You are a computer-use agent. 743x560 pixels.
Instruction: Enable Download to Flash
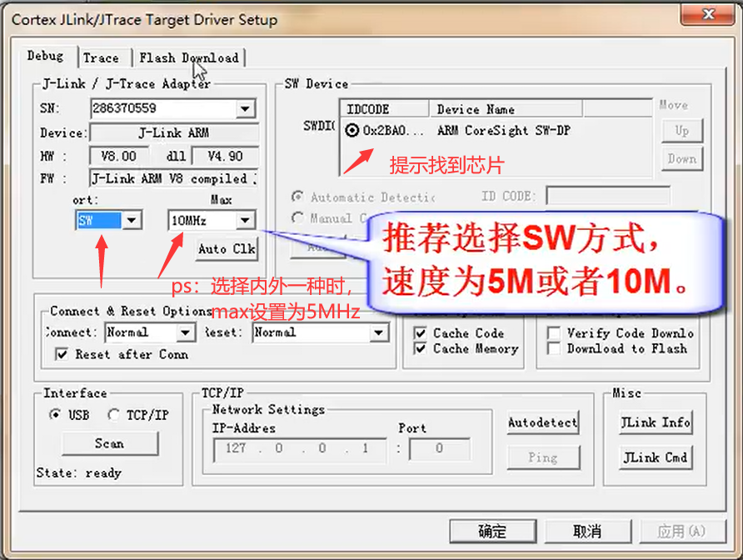554,348
